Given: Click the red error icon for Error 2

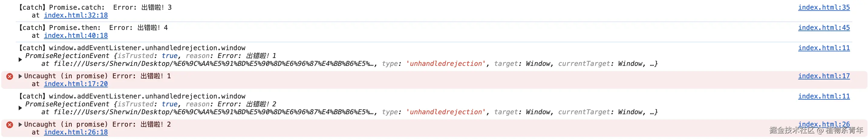Looking at the screenshot, I should [10, 125].
